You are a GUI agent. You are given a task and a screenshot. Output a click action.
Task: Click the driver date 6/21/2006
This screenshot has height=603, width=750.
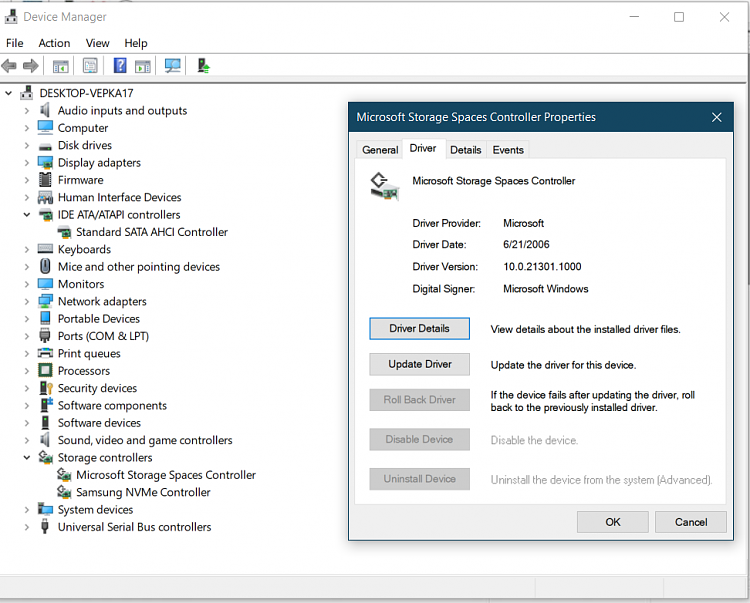pos(526,244)
